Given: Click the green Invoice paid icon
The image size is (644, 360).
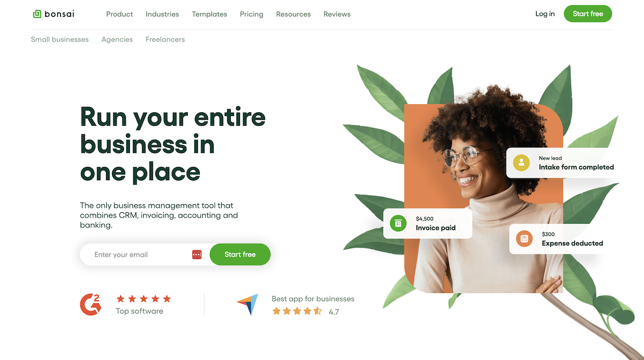Looking at the screenshot, I should 398,223.
